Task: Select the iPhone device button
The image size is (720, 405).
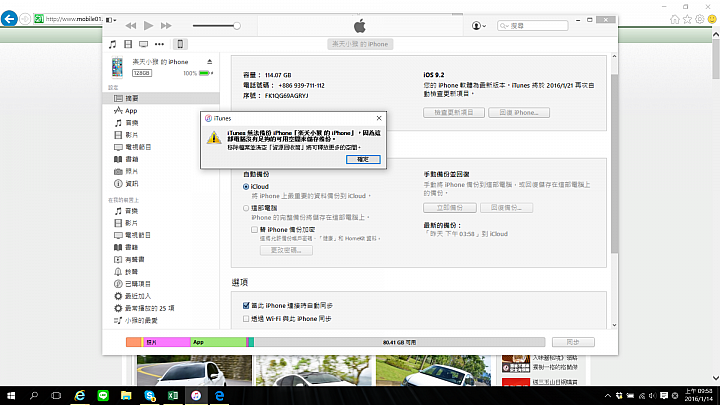Action: pos(180,44)
